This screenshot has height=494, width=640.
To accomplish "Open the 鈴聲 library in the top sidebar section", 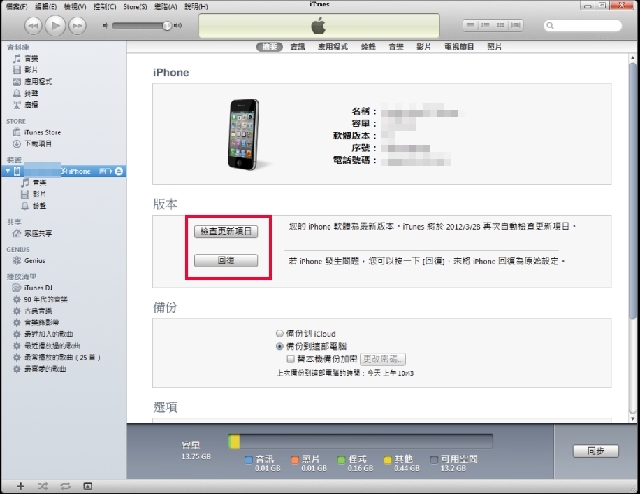I will point(25,93).
